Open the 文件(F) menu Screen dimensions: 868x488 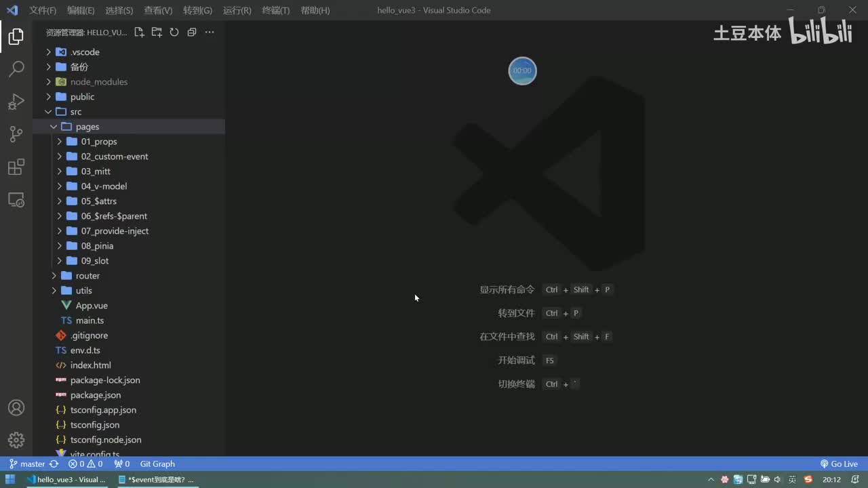pos(42,10)
